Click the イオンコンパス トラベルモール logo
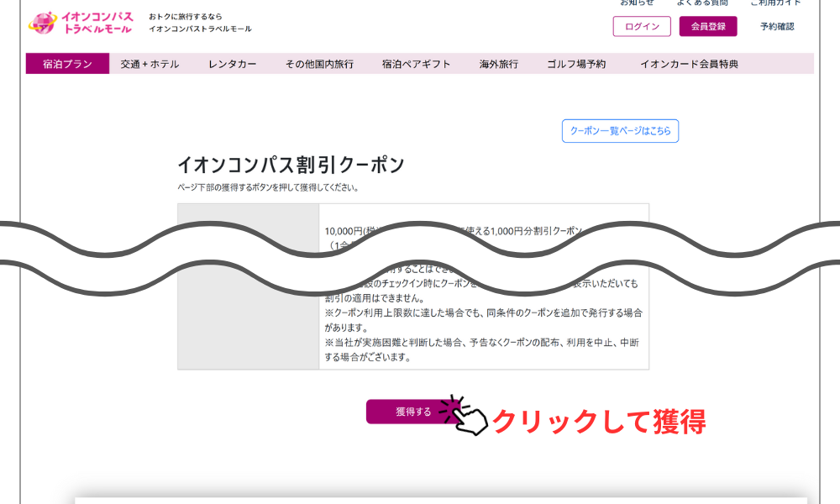 [81, 23]
